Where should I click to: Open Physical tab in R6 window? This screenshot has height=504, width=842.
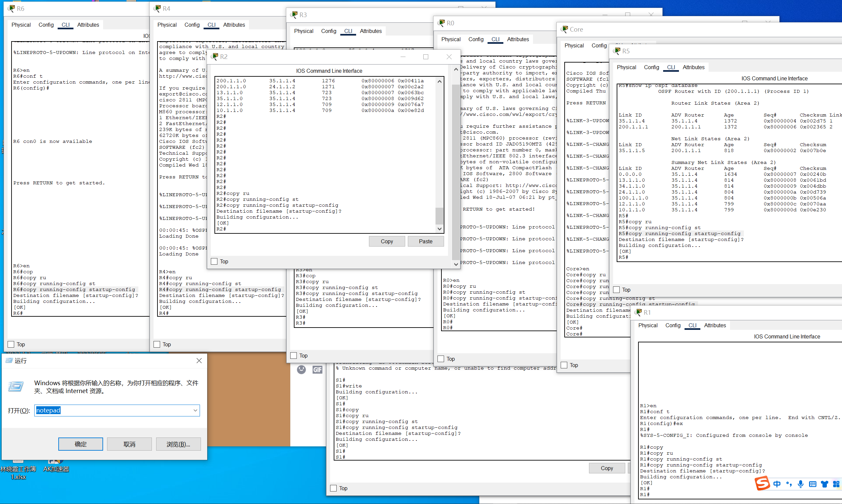[21, 25]
